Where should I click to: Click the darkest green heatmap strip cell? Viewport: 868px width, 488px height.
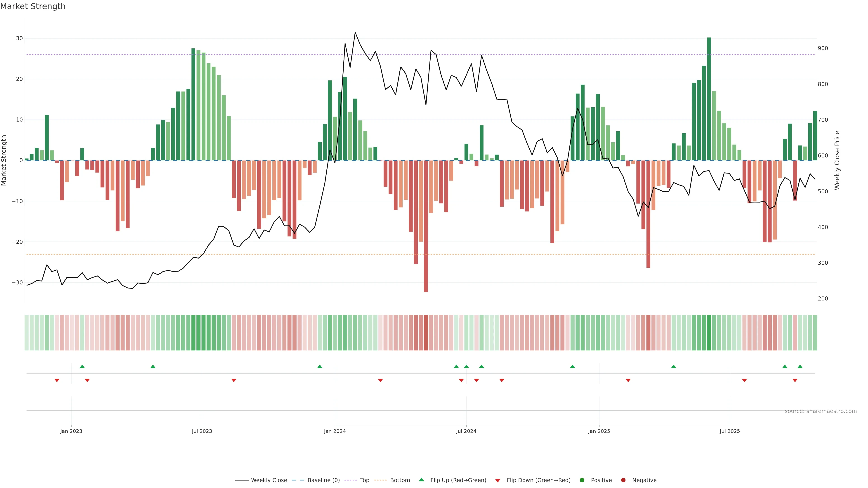(709, 332)
